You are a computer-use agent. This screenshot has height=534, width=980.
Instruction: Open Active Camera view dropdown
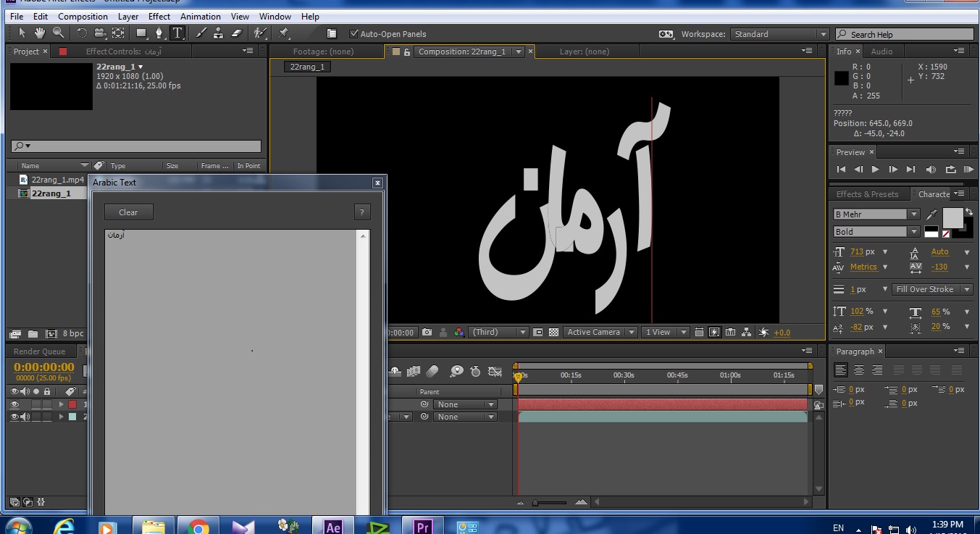point(600,333)
